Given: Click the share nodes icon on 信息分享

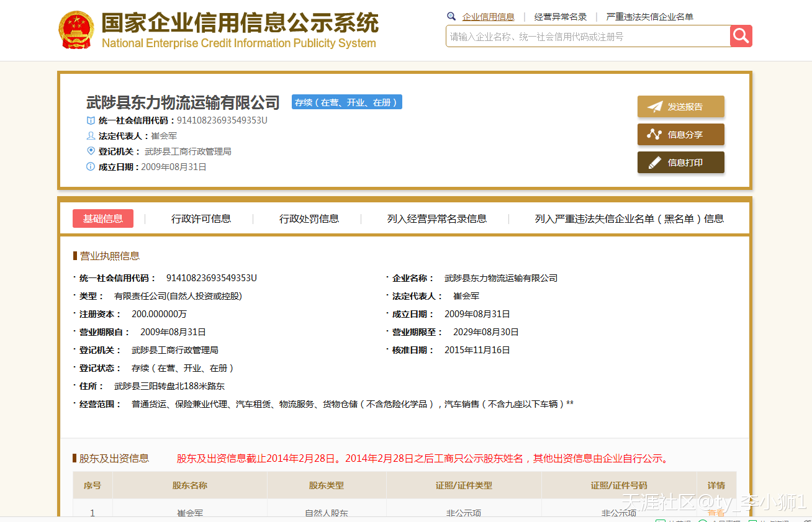Looking at the screenshot, I should [x=654, y=135].
